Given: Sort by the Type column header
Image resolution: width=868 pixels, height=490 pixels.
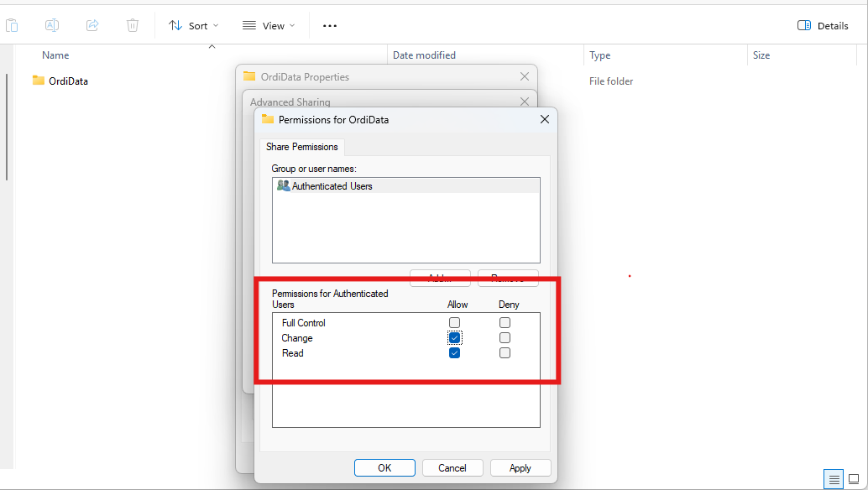Looking at the screenshot, I should click(x=599, y=55).
